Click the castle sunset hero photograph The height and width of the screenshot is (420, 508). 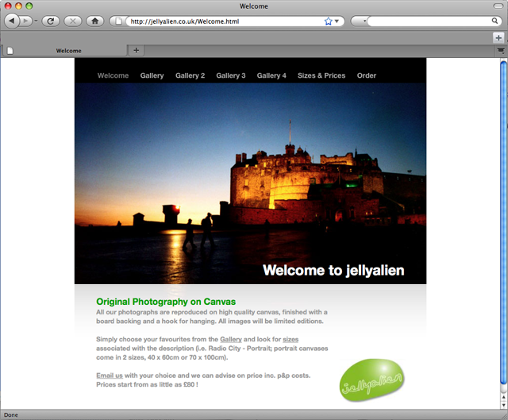(251, 183)
